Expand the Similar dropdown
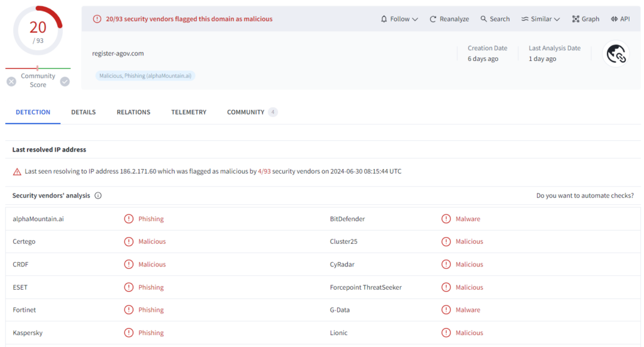Image resolution: width=644 pixels, height=347 pixels. click(540, 19)
